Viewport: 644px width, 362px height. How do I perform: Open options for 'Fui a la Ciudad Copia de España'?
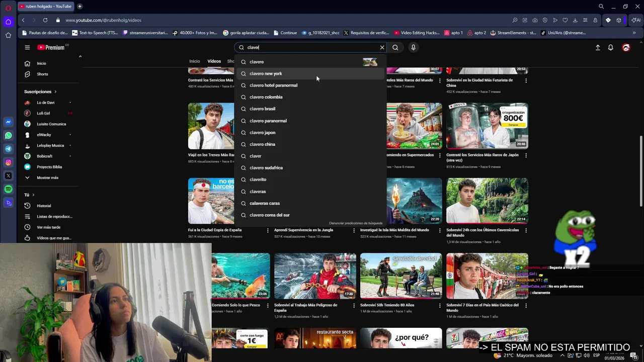click(x=268, y=230)
